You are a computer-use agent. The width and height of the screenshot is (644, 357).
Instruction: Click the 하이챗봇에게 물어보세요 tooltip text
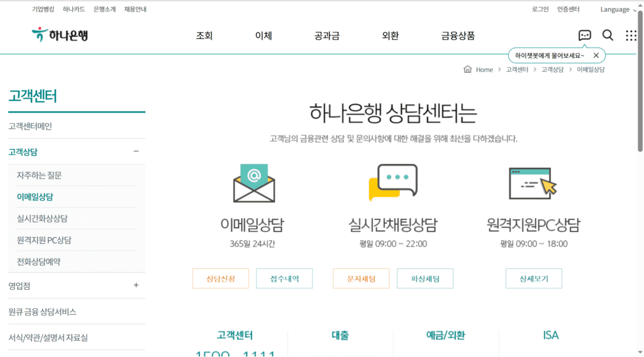(550, 55)
